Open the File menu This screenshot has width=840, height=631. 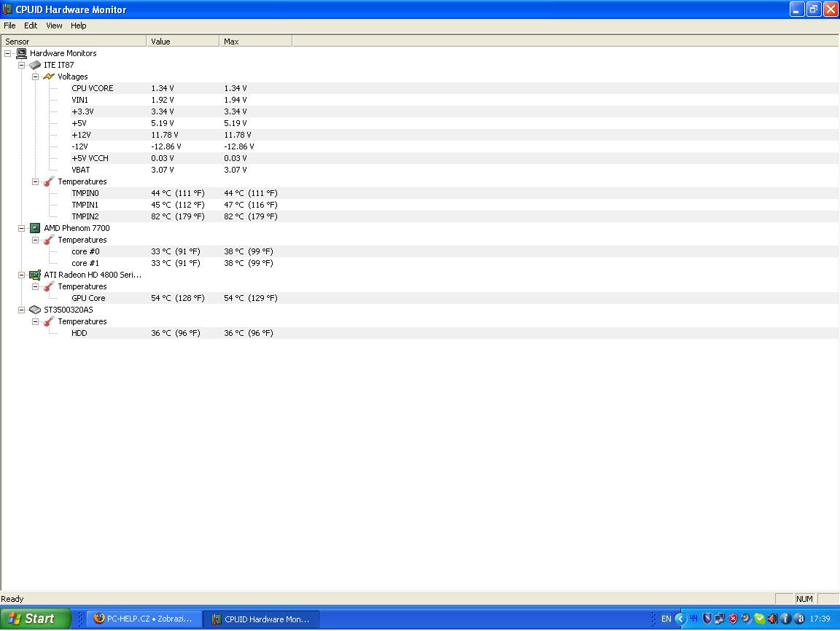[x=9, y=26]
